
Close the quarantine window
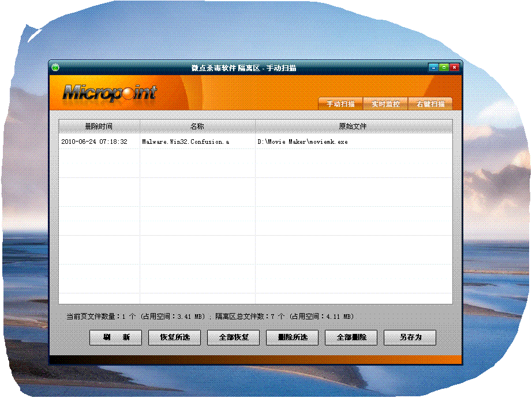pyautogui.click(x=454, y=68)
